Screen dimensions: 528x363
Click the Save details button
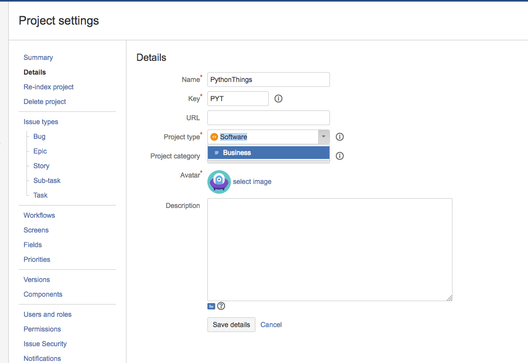(x=231, y=325)
